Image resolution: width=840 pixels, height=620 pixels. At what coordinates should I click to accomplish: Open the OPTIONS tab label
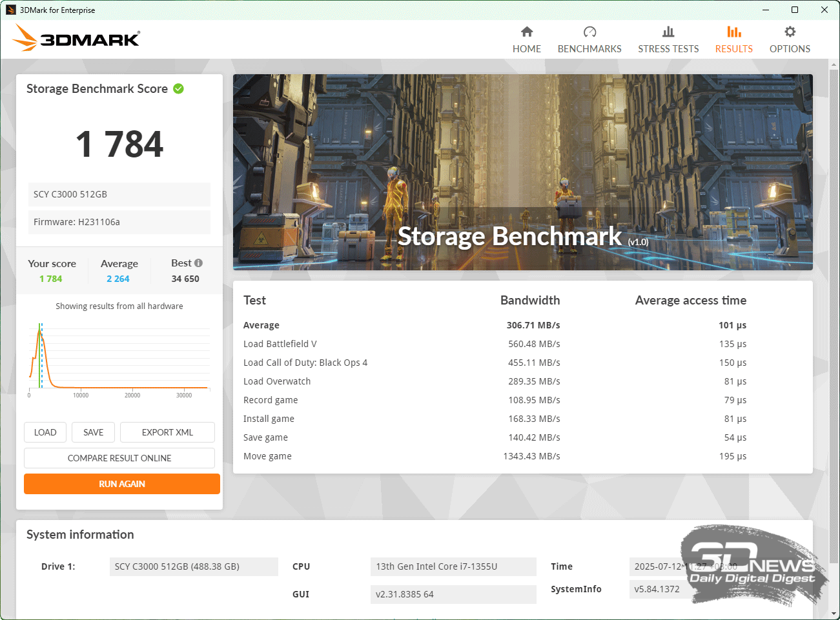point(790,48)
